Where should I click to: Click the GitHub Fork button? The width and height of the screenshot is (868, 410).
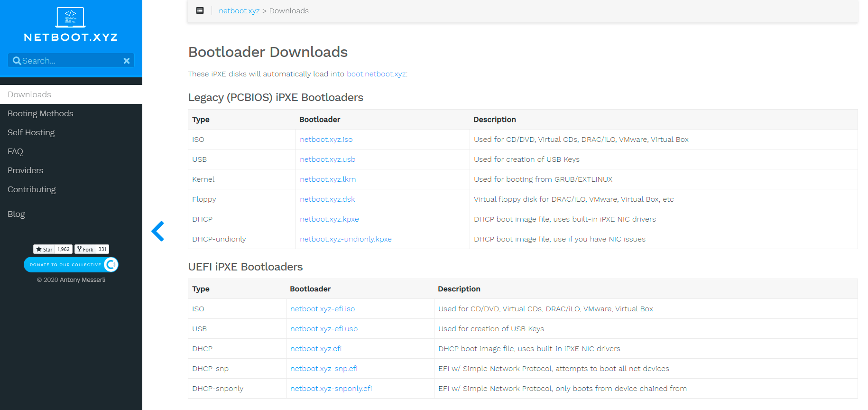click(85, 249)
